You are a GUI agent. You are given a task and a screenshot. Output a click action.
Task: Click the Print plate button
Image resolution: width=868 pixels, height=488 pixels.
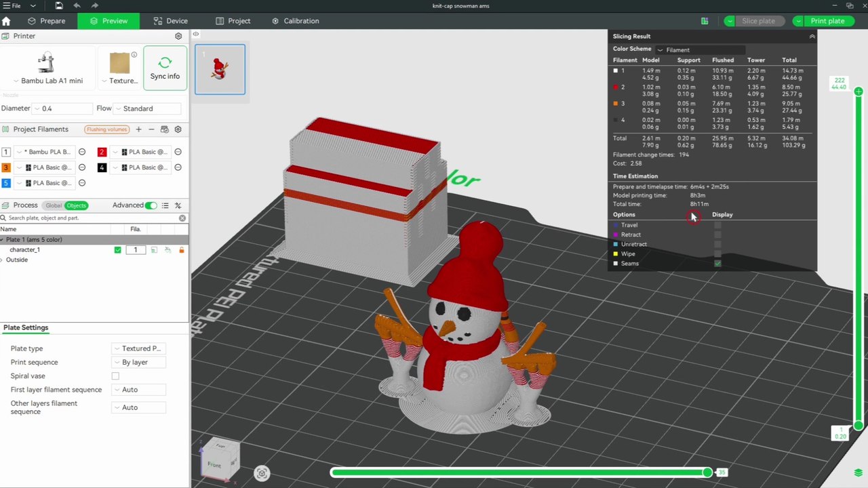[x=827, y=21]
